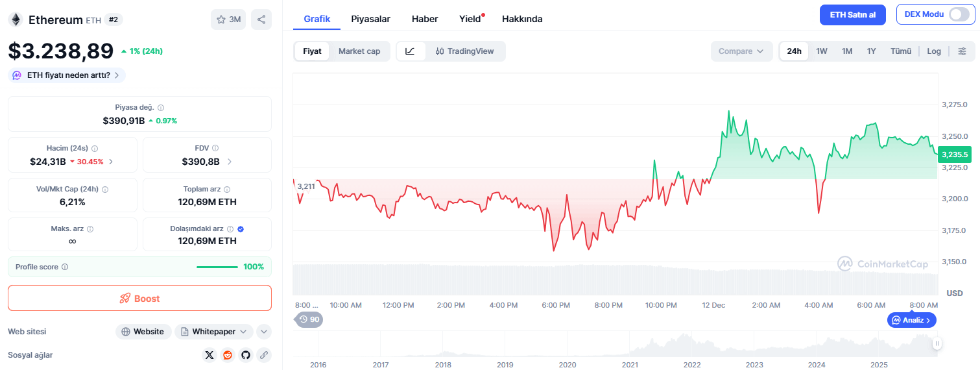This screenshot has height=370, width=980.
Task: Click the Boost button
Action: point(139,299)
